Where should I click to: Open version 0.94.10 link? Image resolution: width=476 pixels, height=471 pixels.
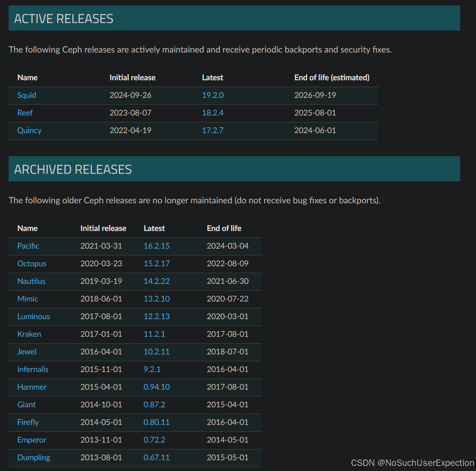tap(157, 387)
